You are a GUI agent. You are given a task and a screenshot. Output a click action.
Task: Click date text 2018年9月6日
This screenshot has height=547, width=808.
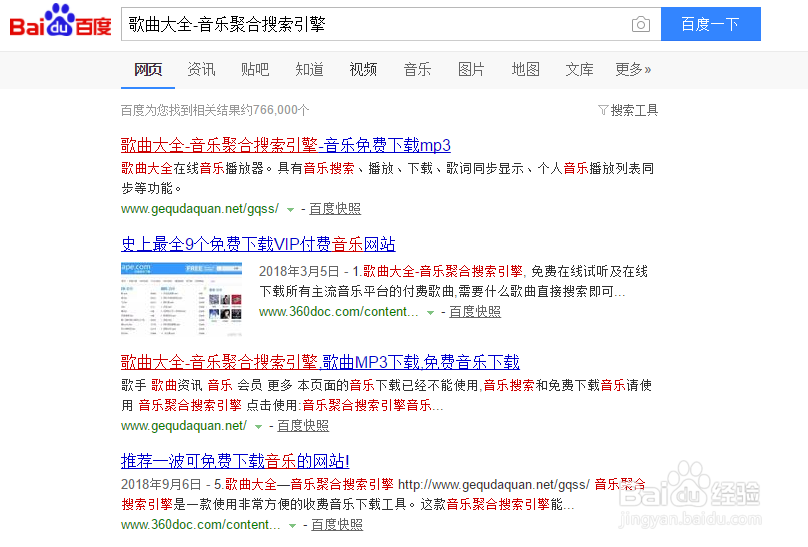(x=161, y=485)
